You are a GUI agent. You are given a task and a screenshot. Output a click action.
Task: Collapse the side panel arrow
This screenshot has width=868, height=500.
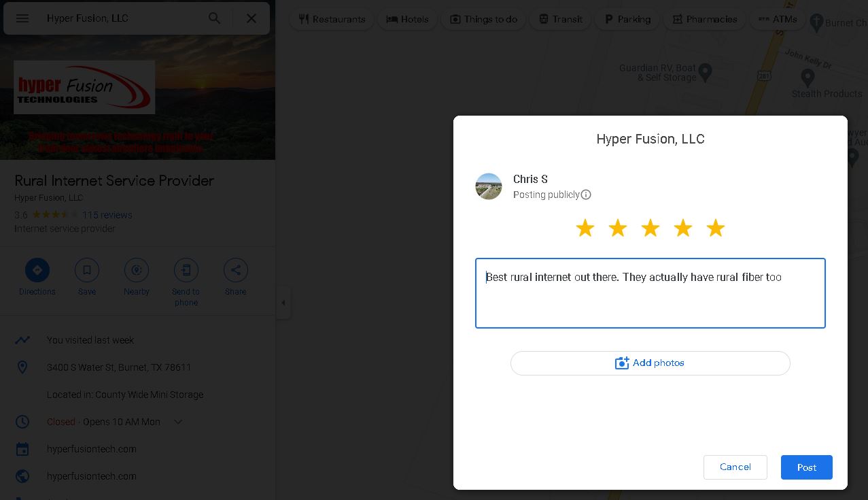[283, 303]
